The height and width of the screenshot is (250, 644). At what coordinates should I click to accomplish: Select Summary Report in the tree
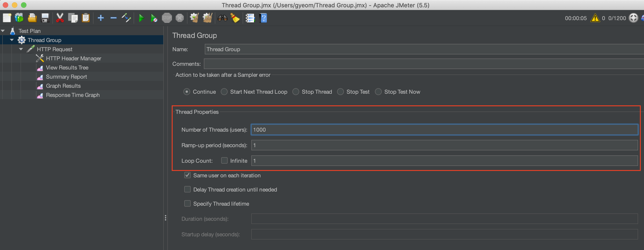click(x=66, y=77)
